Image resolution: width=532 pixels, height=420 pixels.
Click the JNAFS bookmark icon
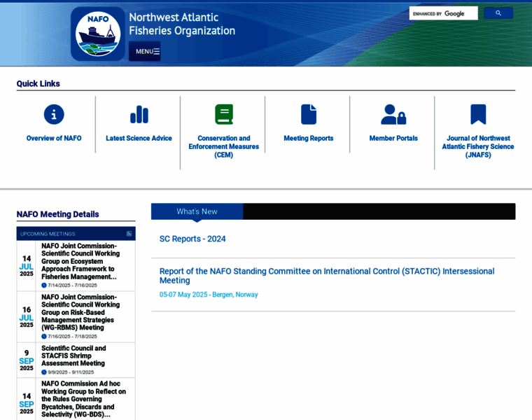click(x=478, y=114)
